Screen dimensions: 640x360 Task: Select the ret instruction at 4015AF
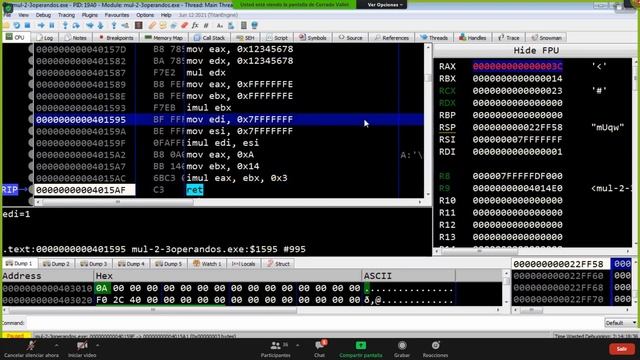[x=195, y=190]
